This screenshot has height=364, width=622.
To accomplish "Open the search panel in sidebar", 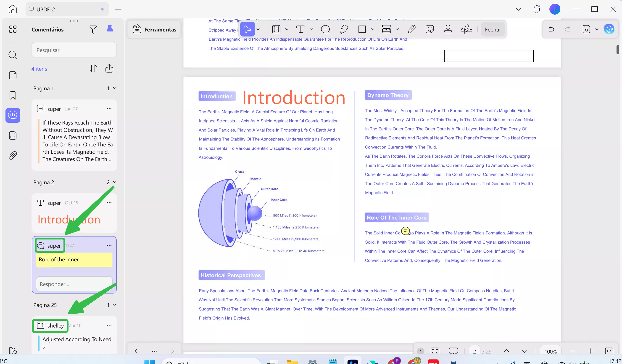I will coord(13,55).
